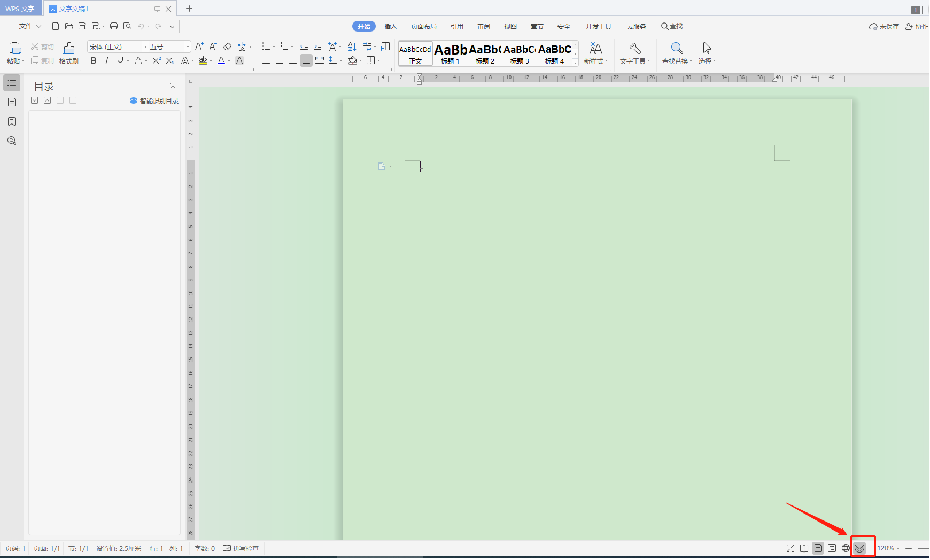Center align the paragraph
The height and width of the screenshot is (560, 930).
[280, 60]
